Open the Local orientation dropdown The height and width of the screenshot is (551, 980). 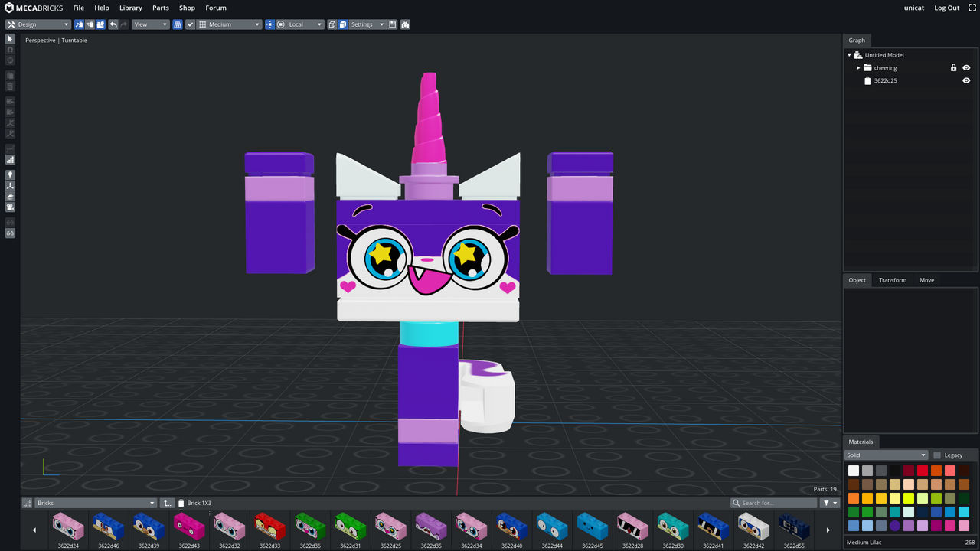pyautogui.click(x=305, y=24)
